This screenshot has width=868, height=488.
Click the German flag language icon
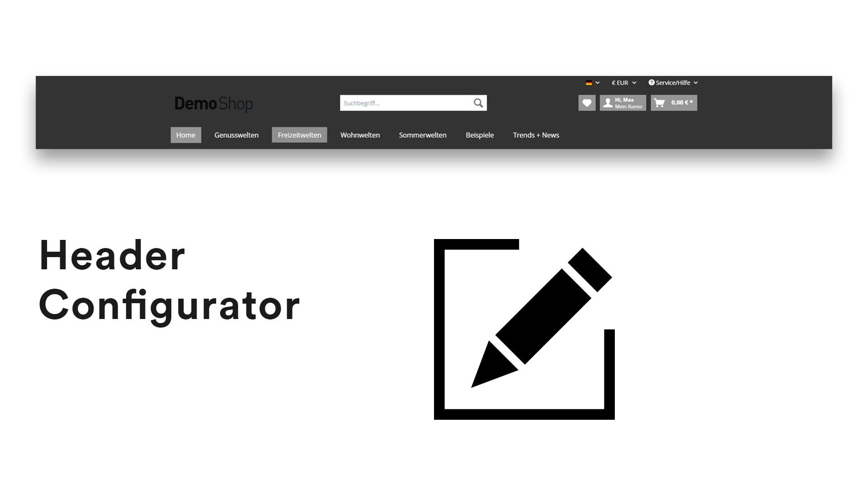(589, 82)
